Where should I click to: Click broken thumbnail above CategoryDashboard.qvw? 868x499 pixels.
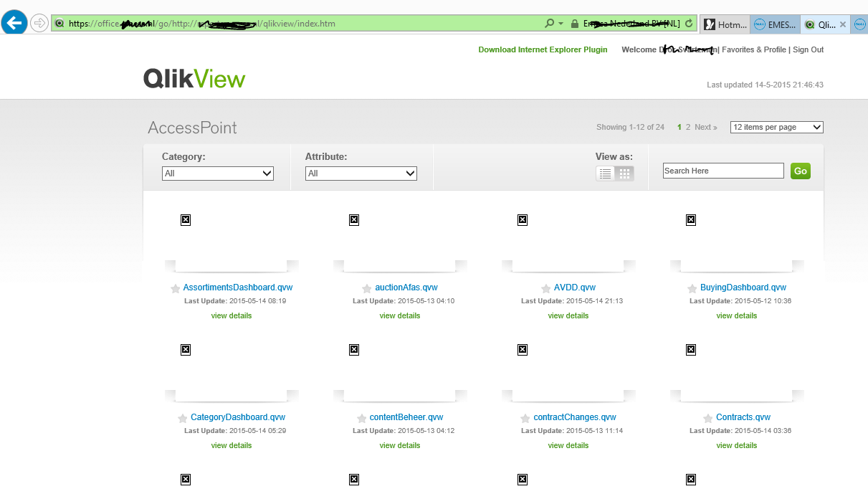pos(186,350)
